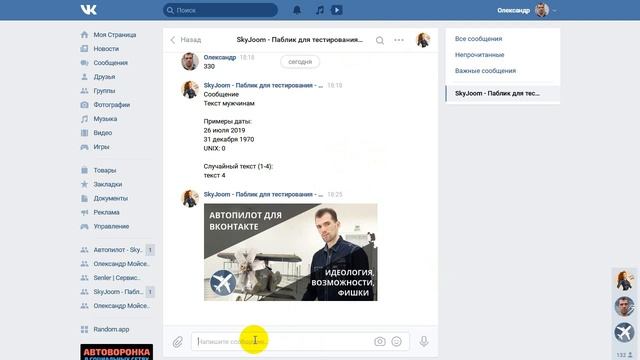Click the microphone voice message icon
This screenshot has height=360, width=640.
click(424, 341)
